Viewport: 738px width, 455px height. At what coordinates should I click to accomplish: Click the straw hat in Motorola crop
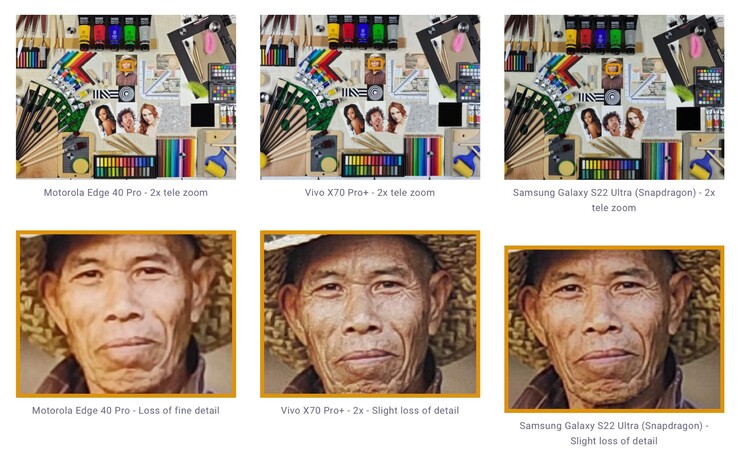pos(214,292)
